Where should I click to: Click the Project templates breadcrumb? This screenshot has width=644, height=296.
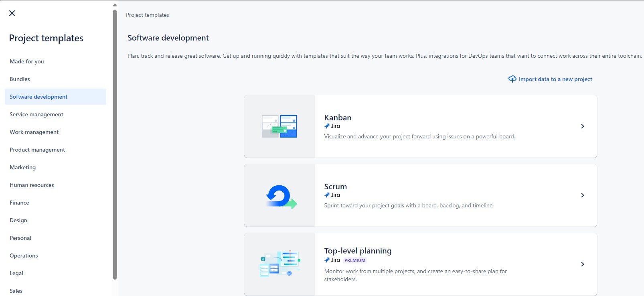pyautogui.click(x=147, y=15)
